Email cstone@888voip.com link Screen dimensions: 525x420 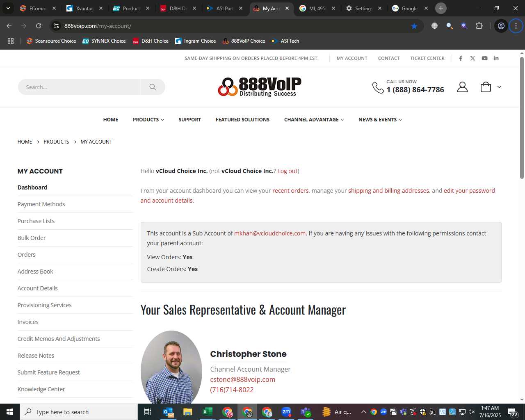243,379
